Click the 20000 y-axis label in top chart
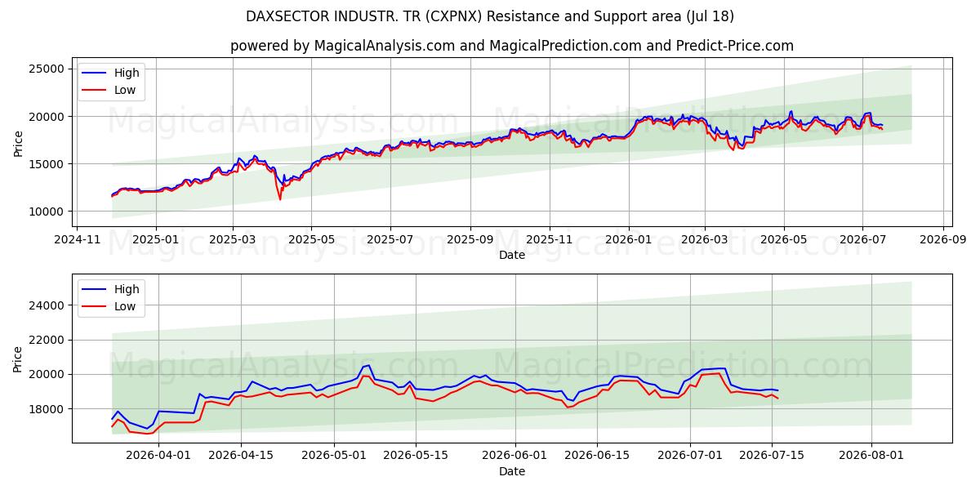 [47, 117]
